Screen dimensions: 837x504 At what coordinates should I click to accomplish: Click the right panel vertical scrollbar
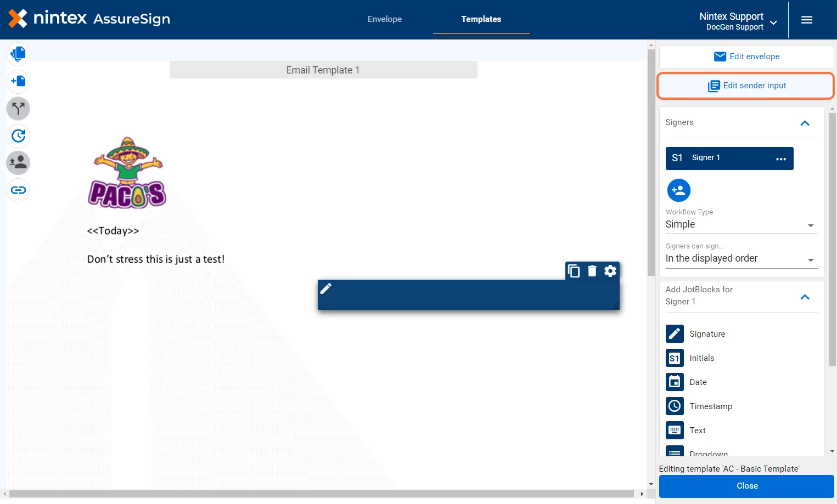(832, 239)
